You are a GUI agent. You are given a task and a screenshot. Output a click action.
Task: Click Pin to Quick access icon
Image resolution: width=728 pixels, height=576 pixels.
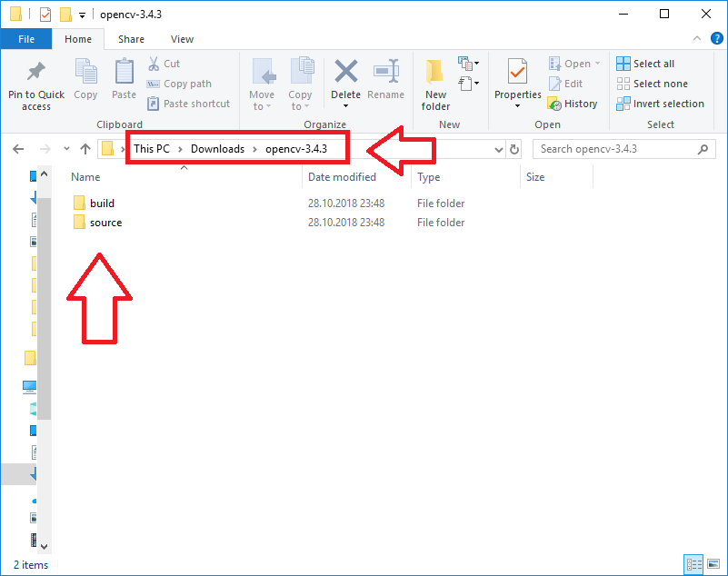35,72
